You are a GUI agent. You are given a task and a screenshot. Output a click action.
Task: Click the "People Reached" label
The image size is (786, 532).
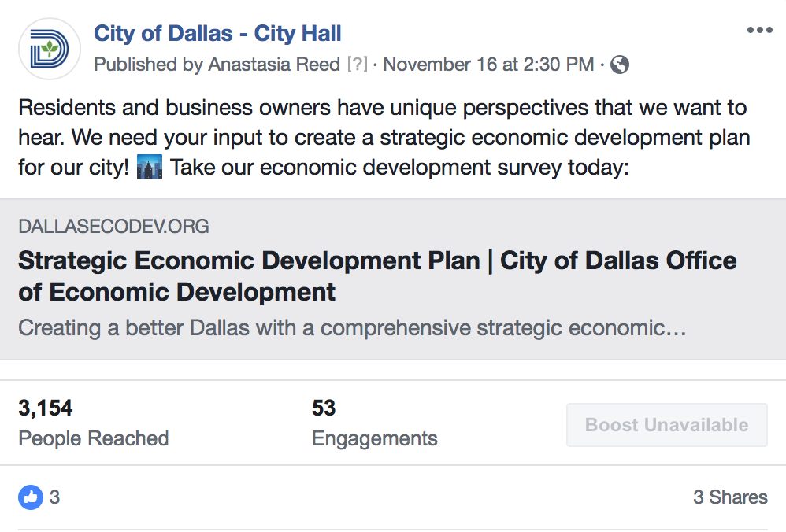(93, 438)
